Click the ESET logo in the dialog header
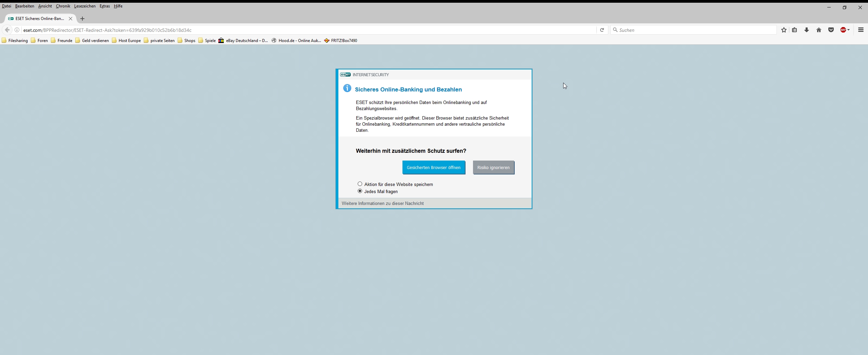The image size is (868, 355). (x=345, y=75)
